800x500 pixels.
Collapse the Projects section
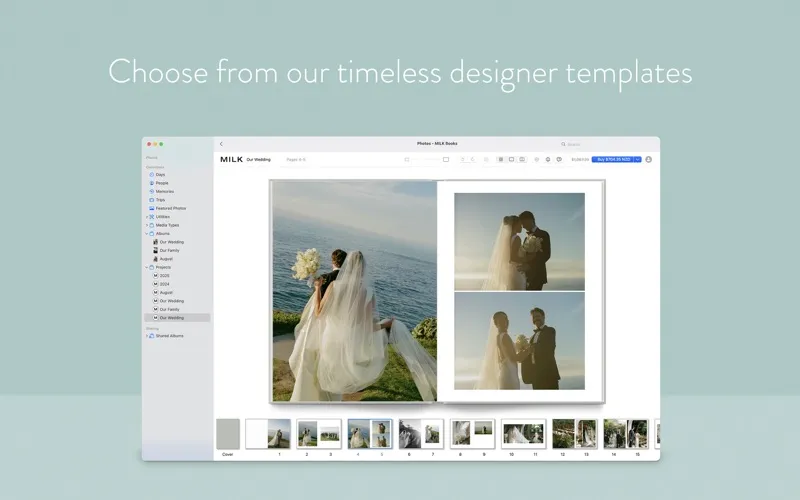[146, 267]
